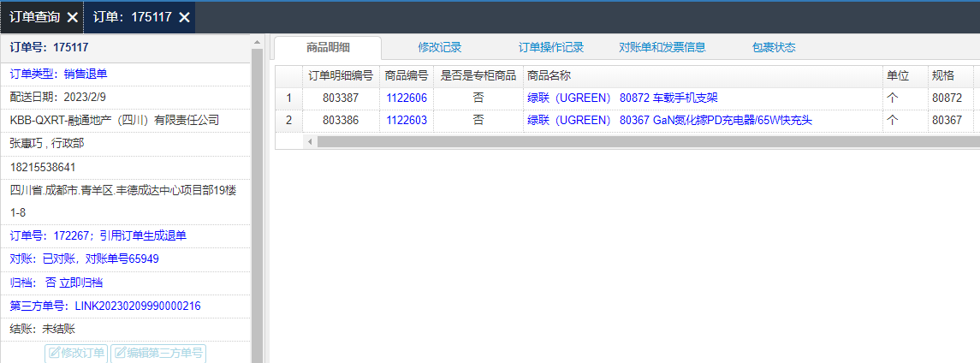Click the left panel vertical scrollbar
980x363 pixels.
pyautogui.click(x=256, y=205)
